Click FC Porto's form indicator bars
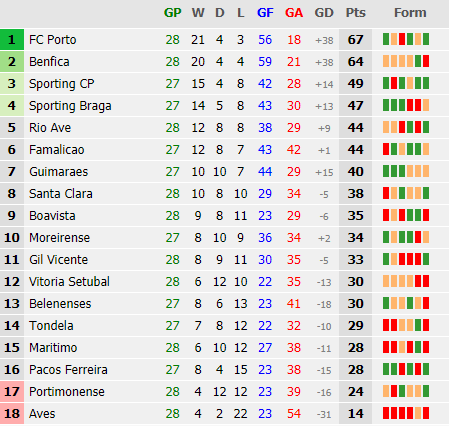This screenshot has height=426, width=449. [406, 39]
